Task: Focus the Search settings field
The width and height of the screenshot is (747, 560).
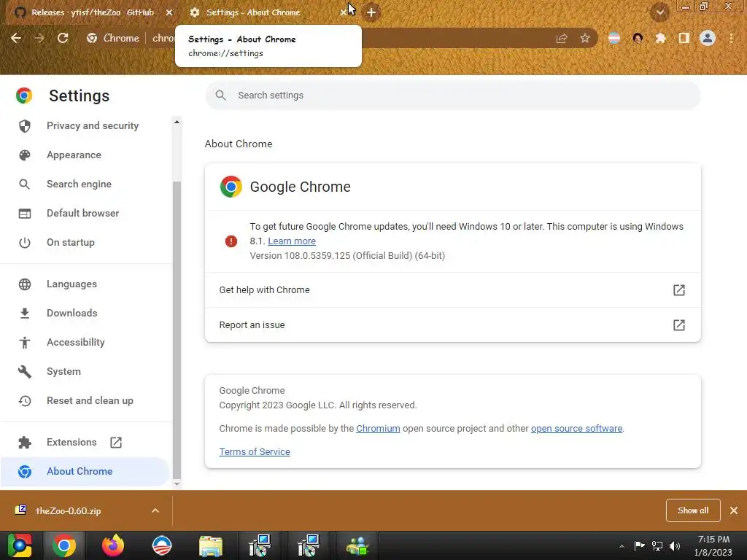Action: [x=452, y=96]
